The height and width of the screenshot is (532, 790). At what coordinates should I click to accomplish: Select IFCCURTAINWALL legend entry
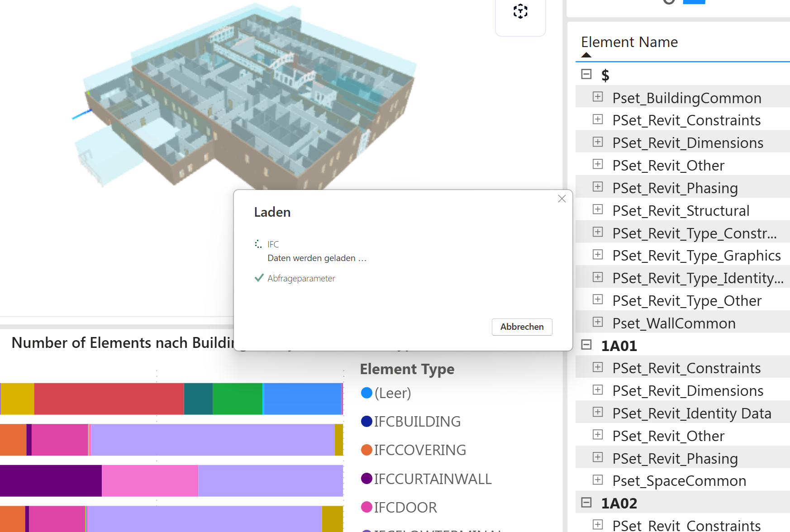click(432, 479)
